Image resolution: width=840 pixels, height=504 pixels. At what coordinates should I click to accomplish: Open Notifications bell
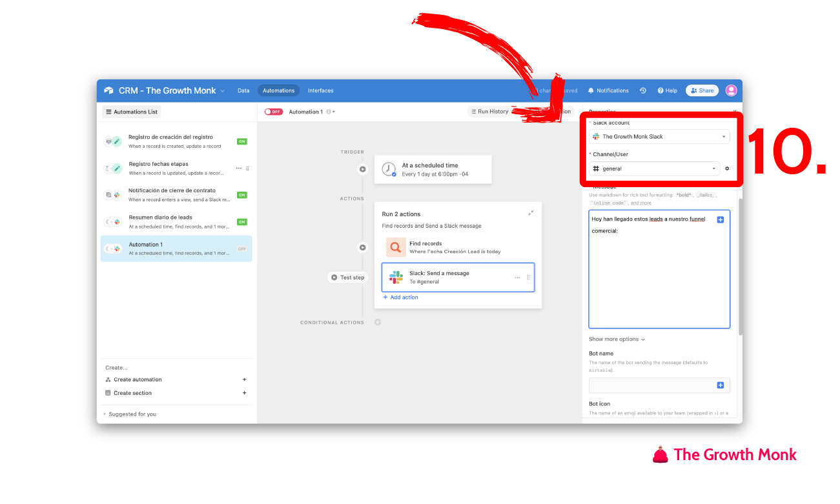click(x=608, y=91)
